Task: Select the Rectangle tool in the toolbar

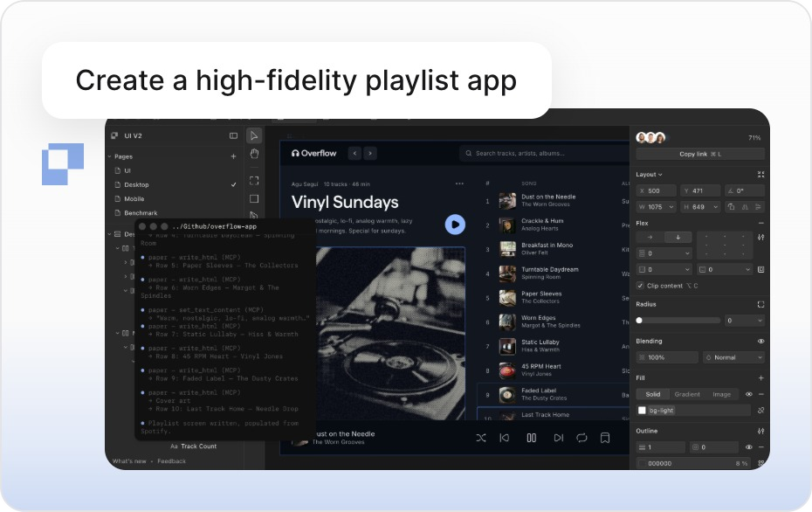Action: [254, 198]
